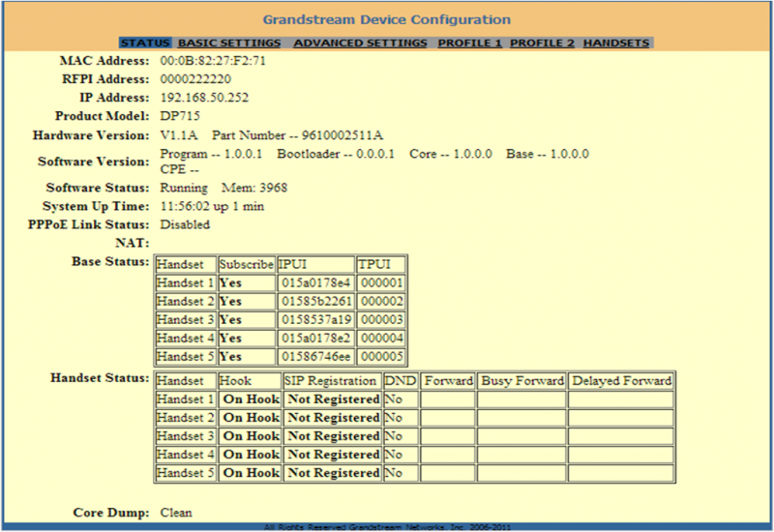Click Handset 3 in Base Status table
774x532 pixels.
[186, 320]
